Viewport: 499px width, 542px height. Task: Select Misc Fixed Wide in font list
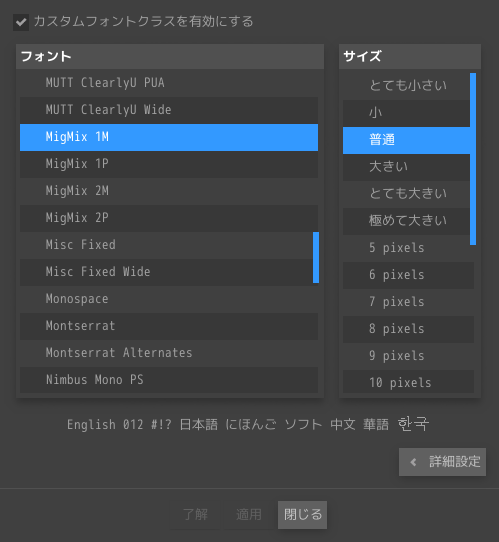[x=169, y=272]
